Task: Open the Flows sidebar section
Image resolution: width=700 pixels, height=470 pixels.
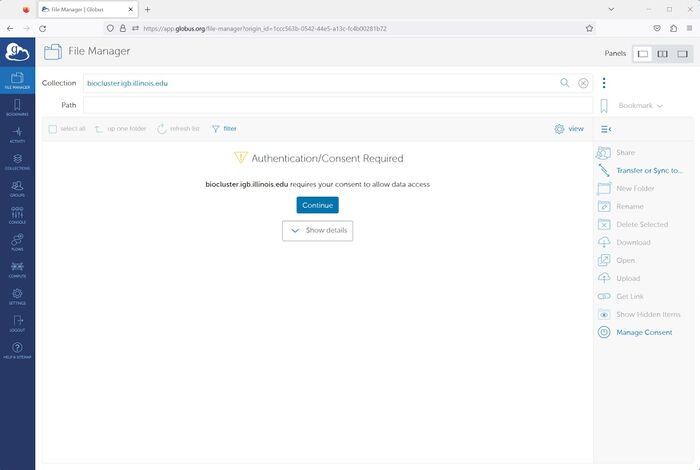Action: pos(17,242)
